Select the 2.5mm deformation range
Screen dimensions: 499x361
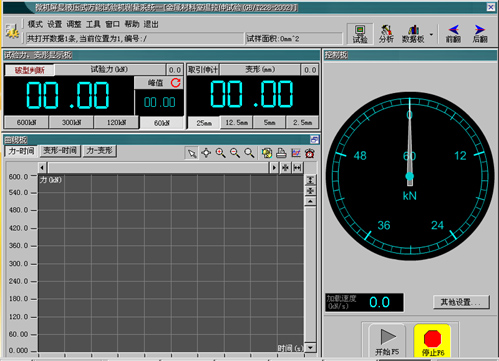302,123
